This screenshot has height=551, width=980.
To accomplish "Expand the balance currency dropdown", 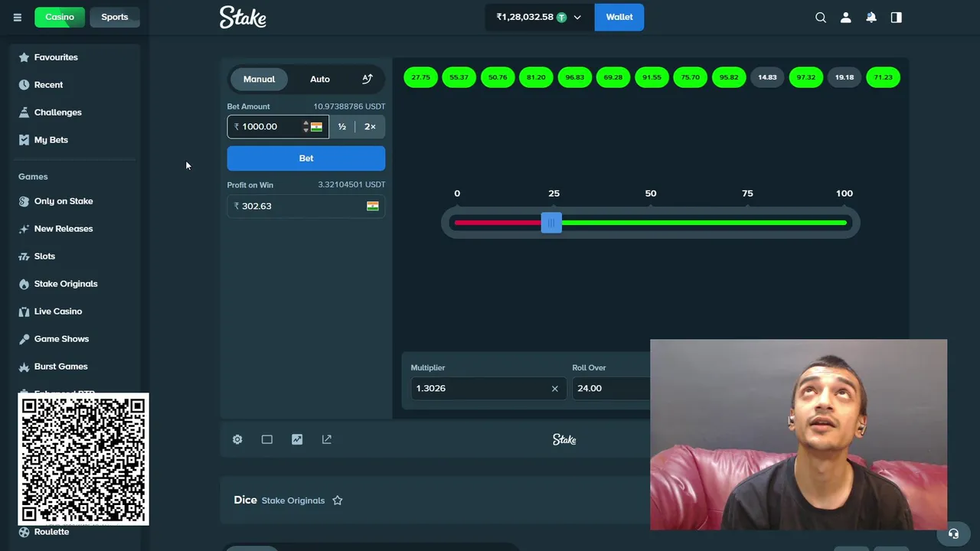I will pos(539,17).
